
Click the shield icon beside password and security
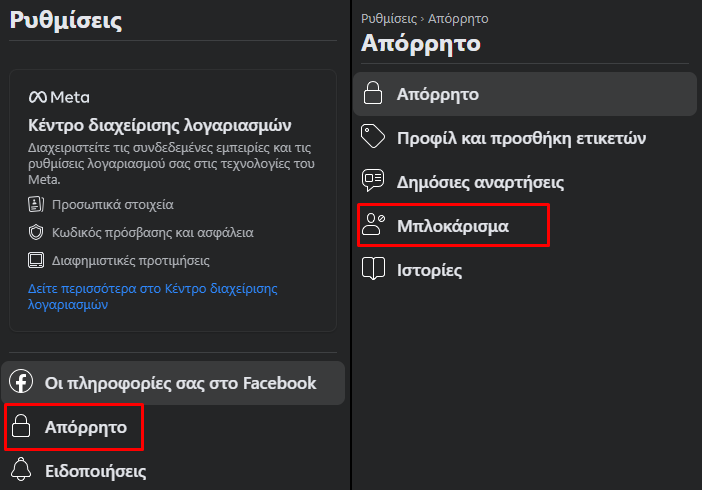(36, 232)
